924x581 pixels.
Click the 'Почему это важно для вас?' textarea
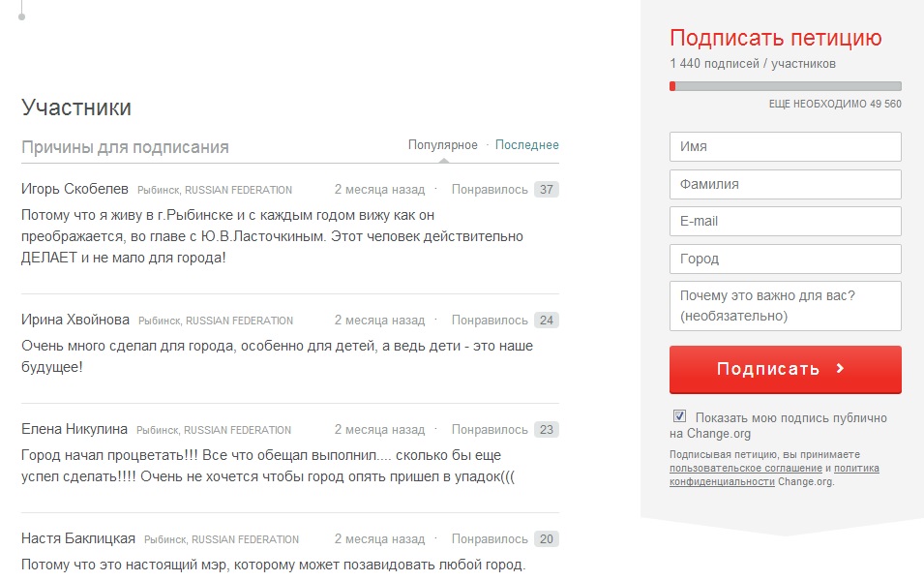pyautogui.click(x=785, y=306)
